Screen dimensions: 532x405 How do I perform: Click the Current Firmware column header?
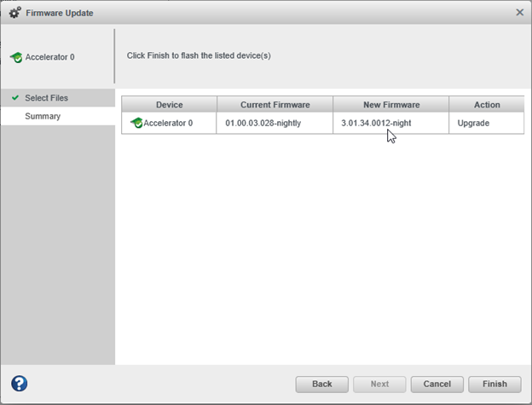click(x=275, y=105)
